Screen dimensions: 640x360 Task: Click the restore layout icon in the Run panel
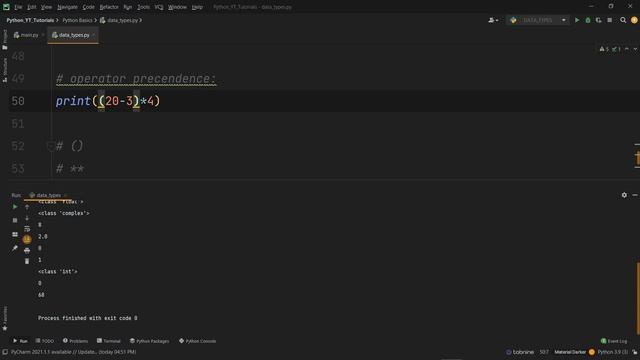[x=15, y=234]
